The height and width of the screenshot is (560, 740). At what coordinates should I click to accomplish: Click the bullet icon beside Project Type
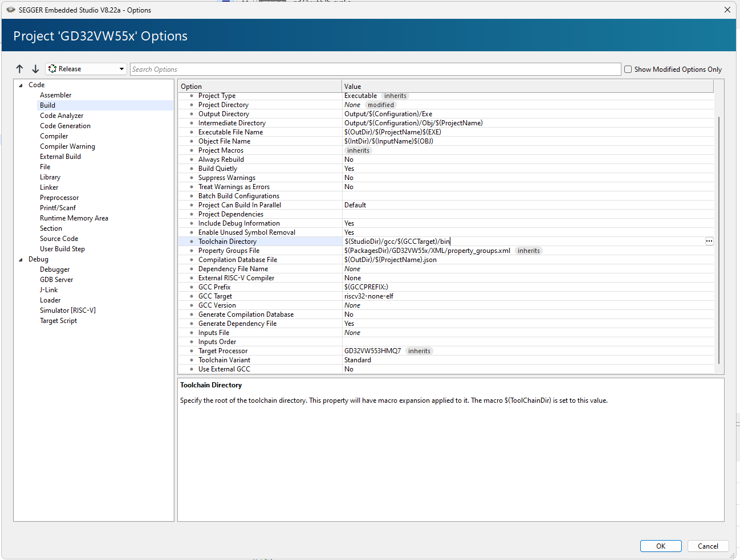[x=192, y=96]
